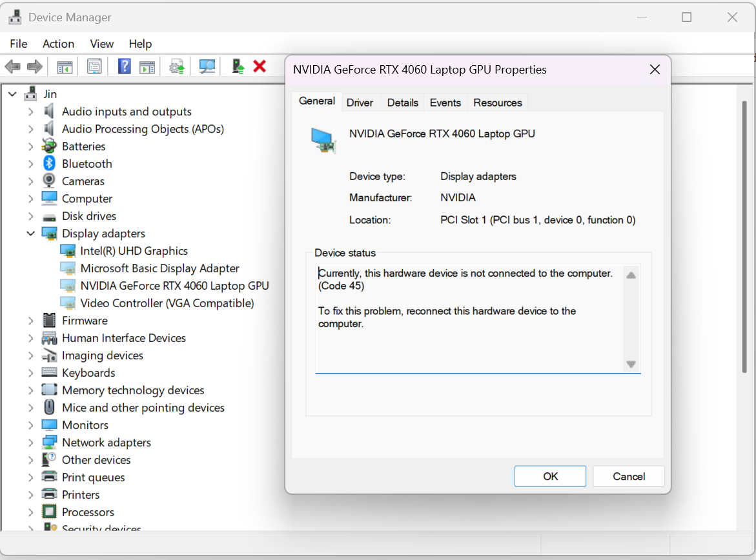Expand Audio inputs and outputs
756x560 pixels.
pos(31,112)
